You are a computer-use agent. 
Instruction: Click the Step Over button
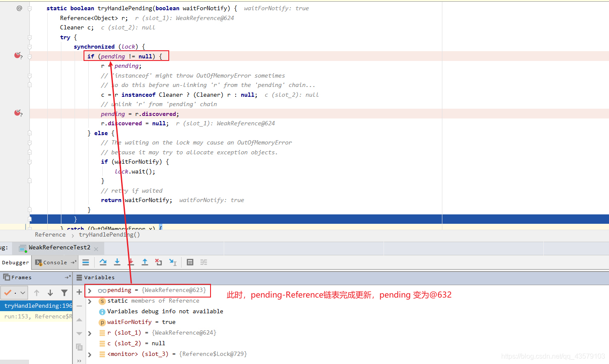pos(103,262)
